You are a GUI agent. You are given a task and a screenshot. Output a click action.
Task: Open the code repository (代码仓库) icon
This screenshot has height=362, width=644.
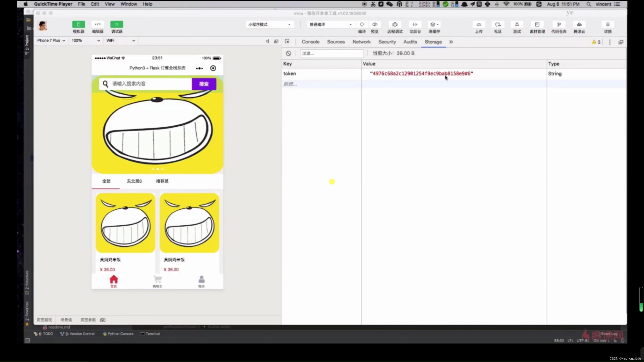[x=559, y=24]
